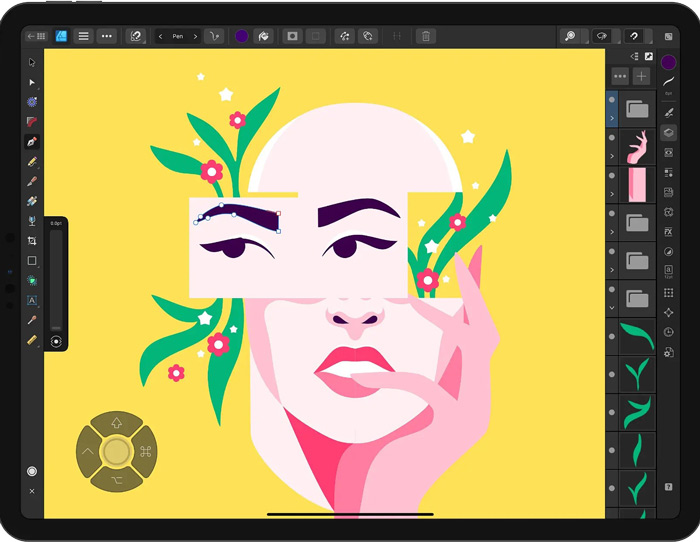Open the hamburger document menu

(83, 36)
